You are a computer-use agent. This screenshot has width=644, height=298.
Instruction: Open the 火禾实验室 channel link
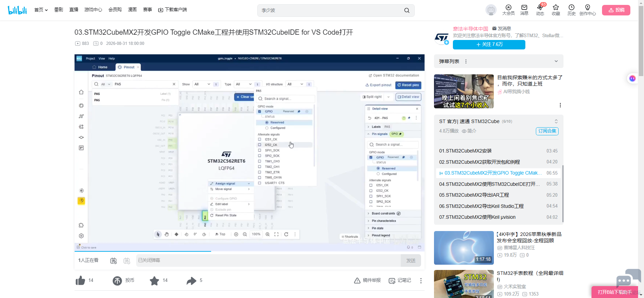pos(512,286)
